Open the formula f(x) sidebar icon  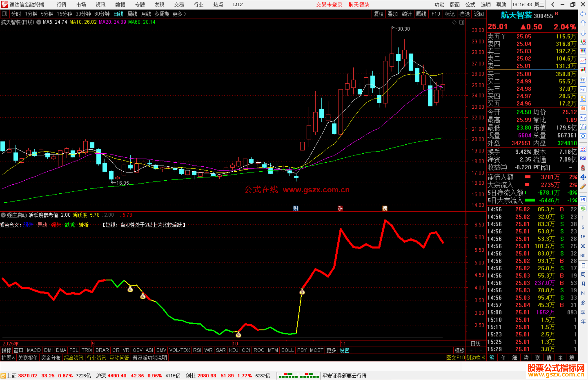583,127
